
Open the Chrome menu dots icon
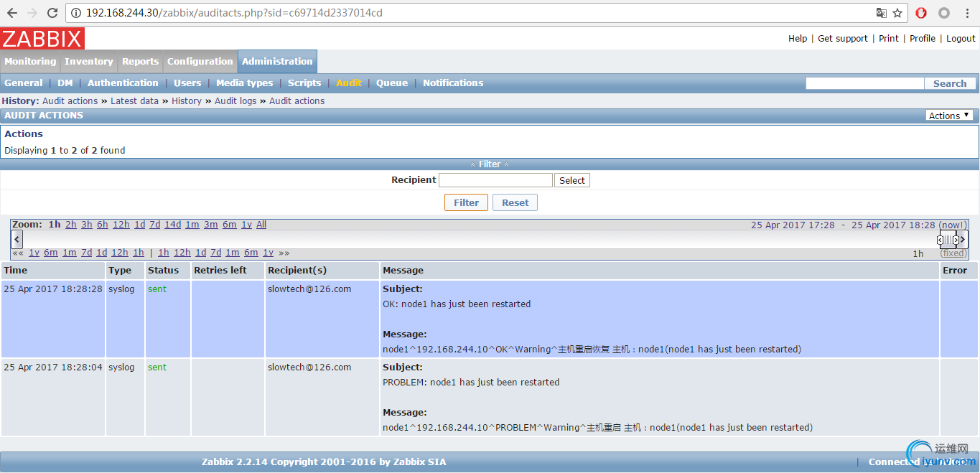(x=966, y=13)
